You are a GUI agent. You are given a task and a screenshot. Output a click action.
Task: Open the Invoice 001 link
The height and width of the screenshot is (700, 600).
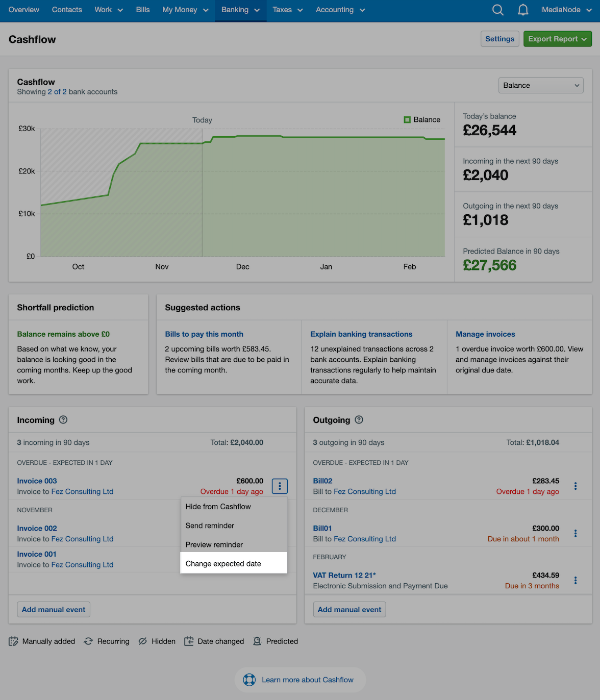pos(37,554)
